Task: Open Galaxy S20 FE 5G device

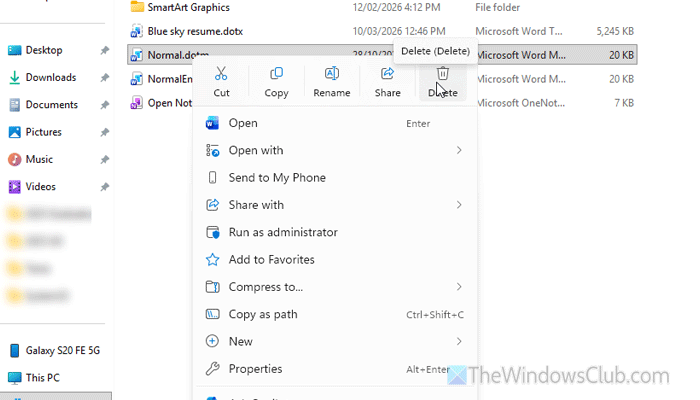Action: coord(62,350)
